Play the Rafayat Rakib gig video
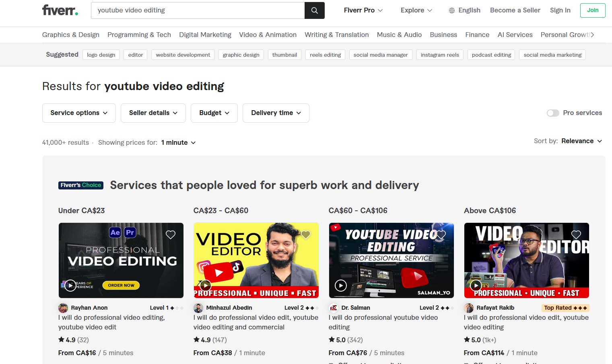 pyautogui.click(x=476, y=286)
